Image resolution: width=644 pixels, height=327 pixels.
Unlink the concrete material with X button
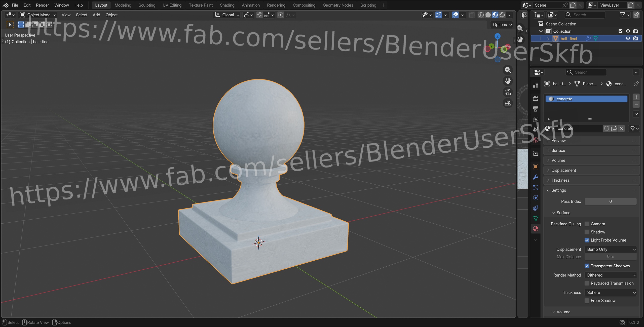(x=621, y=129)
